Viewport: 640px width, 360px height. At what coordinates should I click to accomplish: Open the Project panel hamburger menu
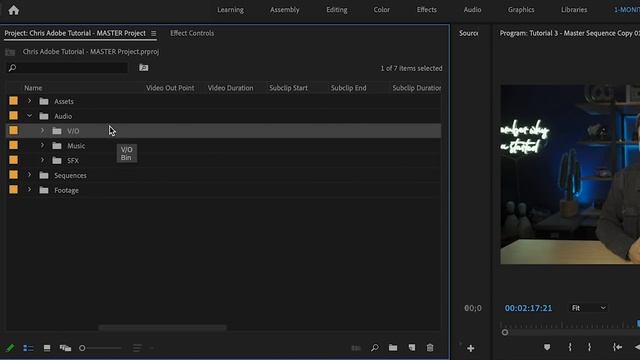(x=153, y=33)
